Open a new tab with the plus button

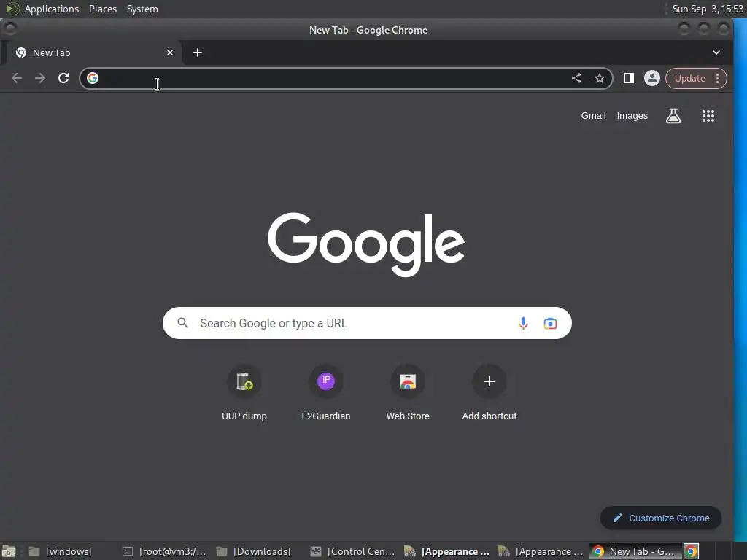[x=198, y=52]
